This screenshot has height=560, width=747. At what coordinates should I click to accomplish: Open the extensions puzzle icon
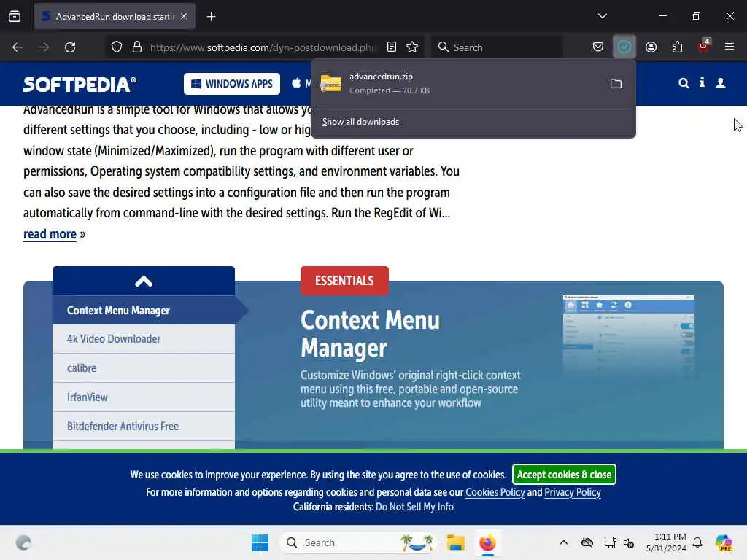(677, 47)
